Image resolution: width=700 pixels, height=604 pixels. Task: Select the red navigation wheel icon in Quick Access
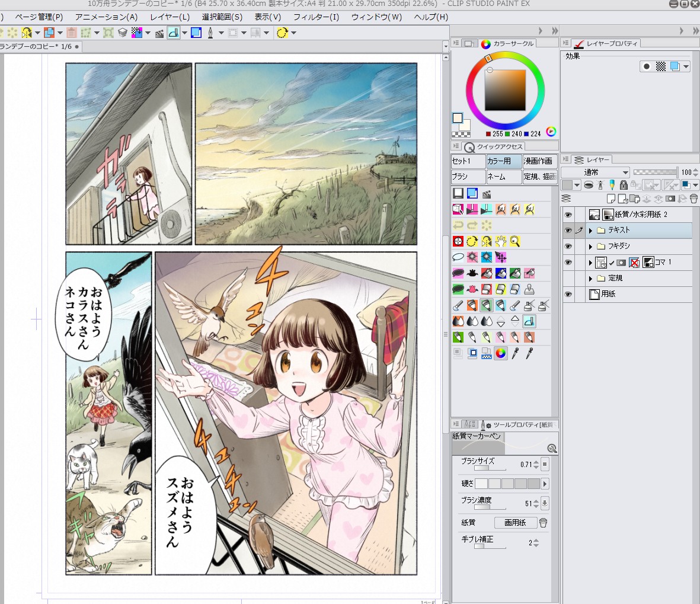(x=458, y=241)
